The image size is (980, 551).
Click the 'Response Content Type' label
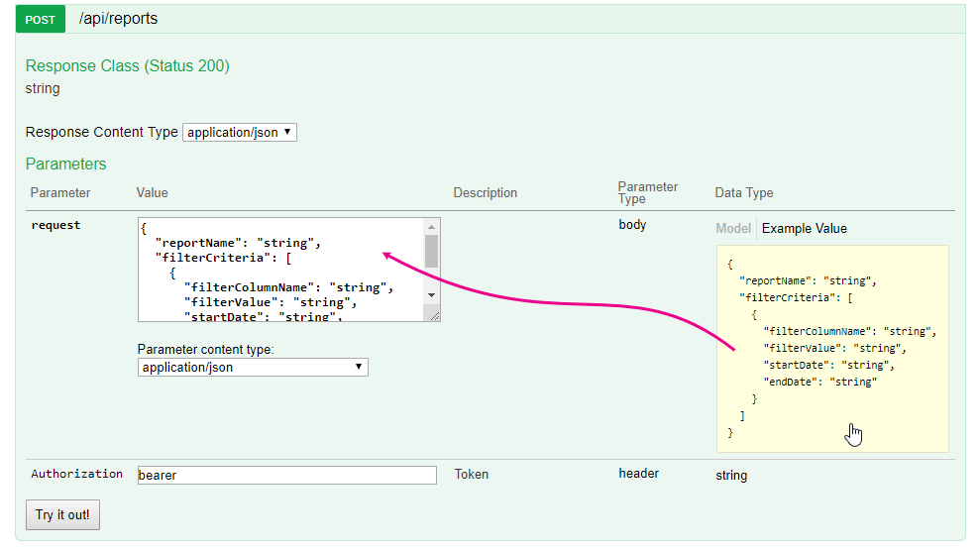[102, 133]
